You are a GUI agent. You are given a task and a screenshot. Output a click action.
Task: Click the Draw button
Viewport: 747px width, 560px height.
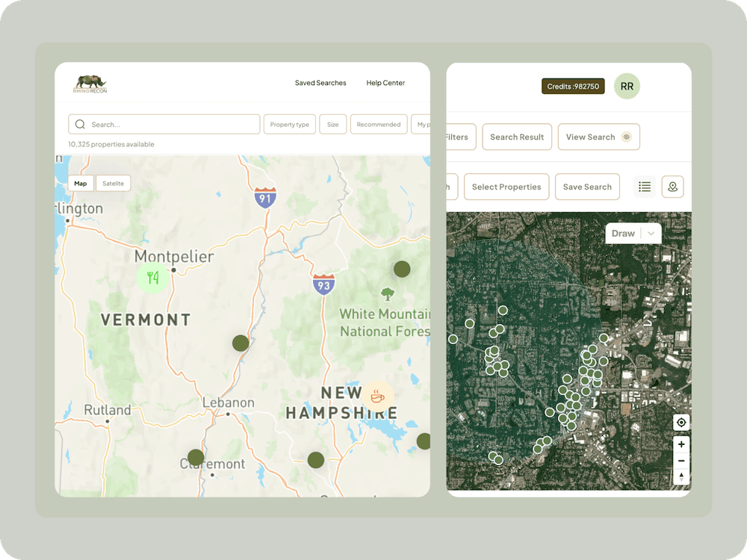(x=623, y=233)
